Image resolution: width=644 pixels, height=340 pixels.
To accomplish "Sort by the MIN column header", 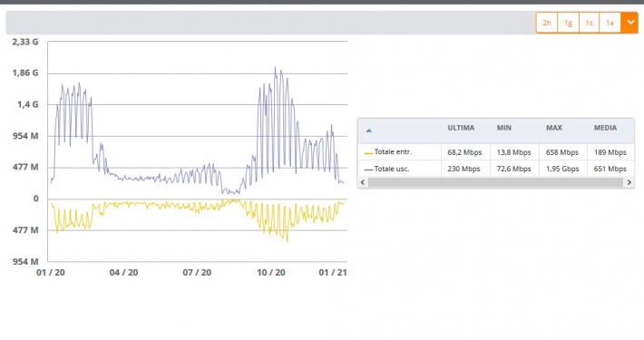I will 504,128.
